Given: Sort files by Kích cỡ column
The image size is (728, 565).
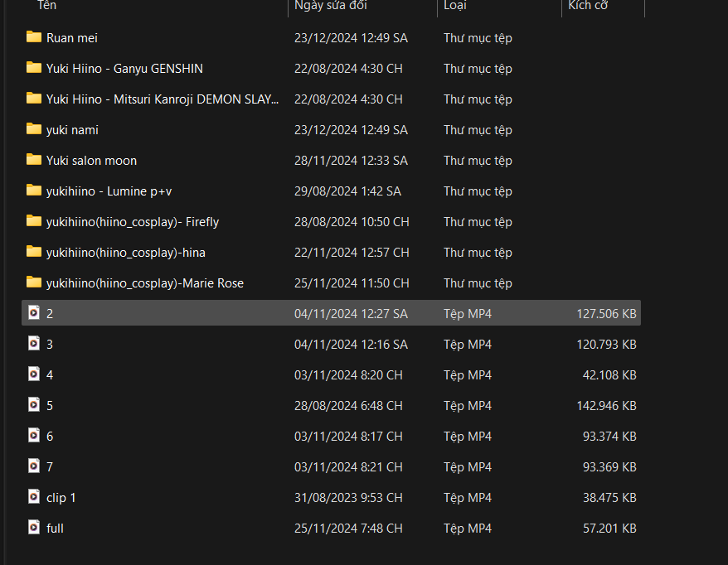Looking at the screenshot, I should click(x=588, y=6).
